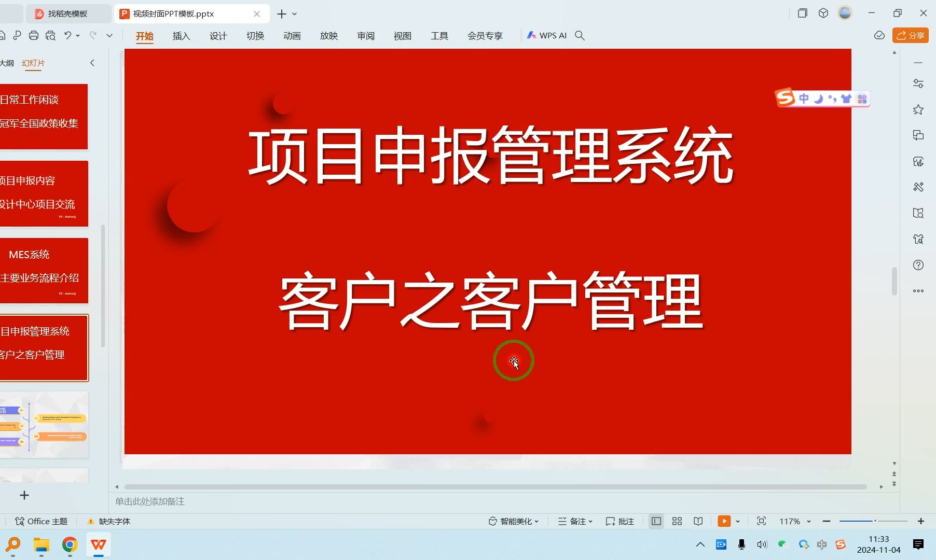Open File Explorer from taskbar

coord(42,545)
